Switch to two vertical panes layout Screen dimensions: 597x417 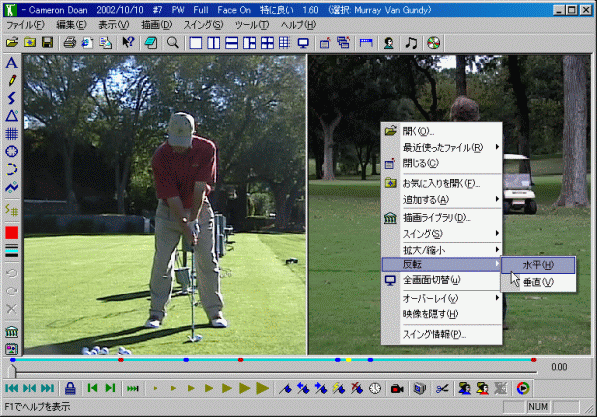click(214, 43)
